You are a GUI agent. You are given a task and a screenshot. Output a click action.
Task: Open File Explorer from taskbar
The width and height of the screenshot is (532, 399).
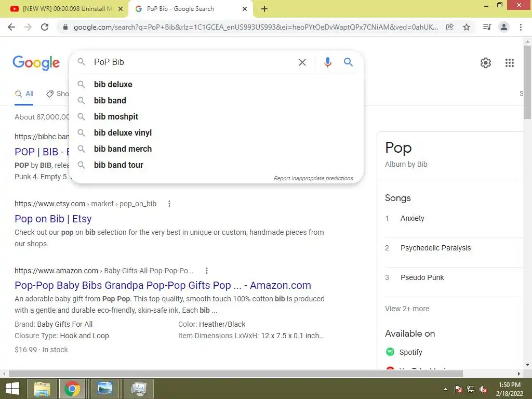click(x=42, y=389)
